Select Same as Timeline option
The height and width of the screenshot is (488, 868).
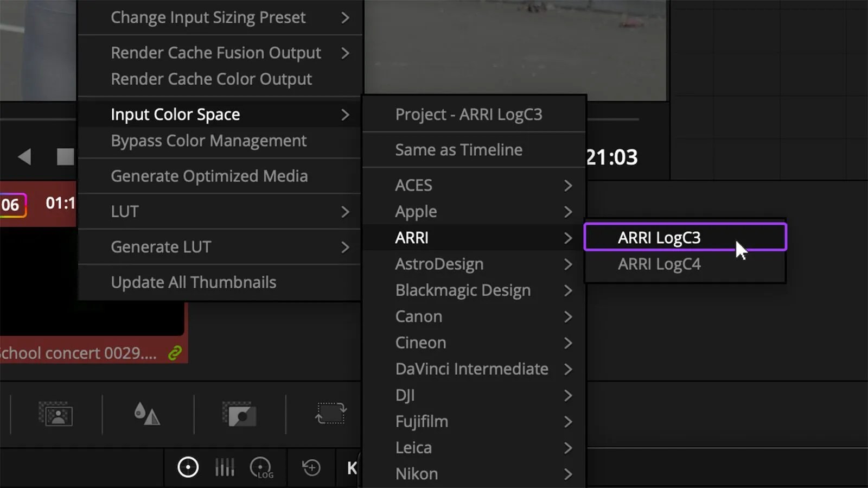tap(474, 150)
